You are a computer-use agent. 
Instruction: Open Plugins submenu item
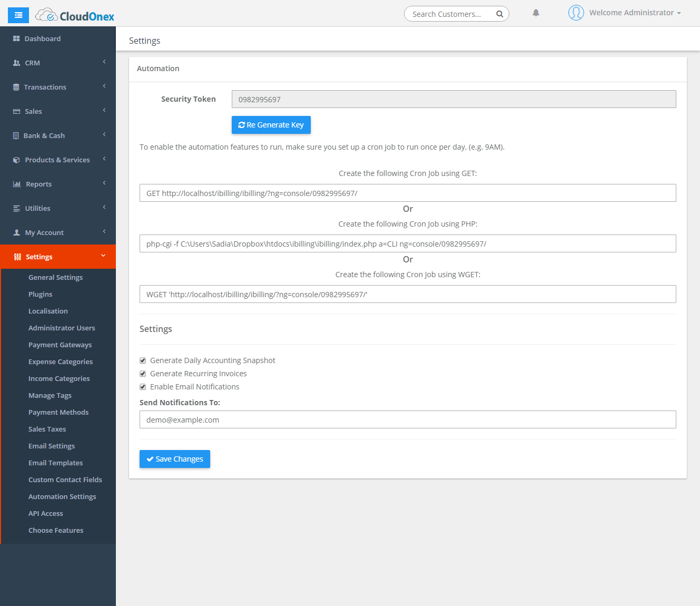point(41,294)
